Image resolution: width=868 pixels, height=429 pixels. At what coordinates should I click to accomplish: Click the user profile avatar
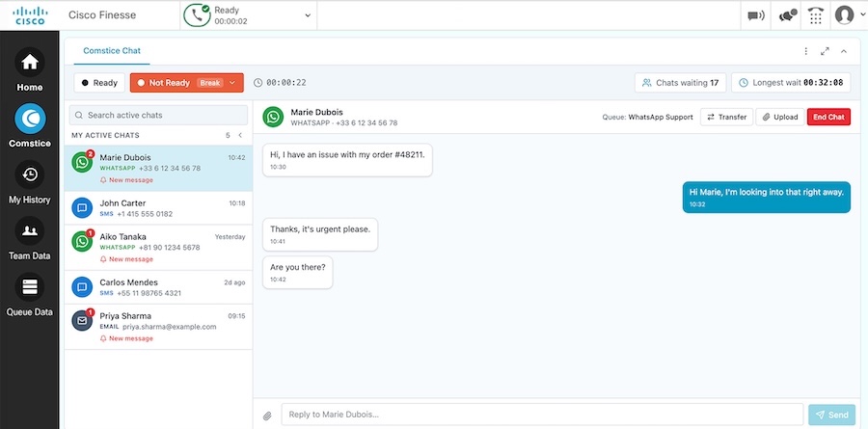[x=844, y=15]
